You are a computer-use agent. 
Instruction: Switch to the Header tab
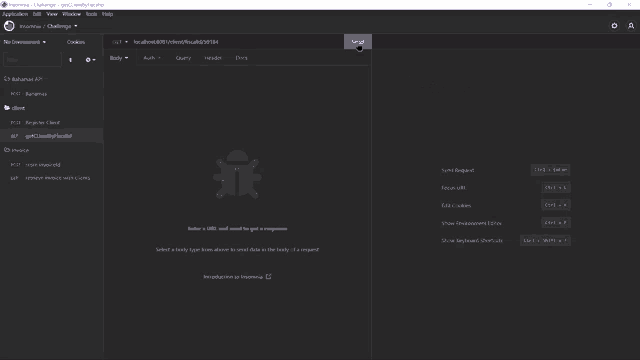pos(213,58)
